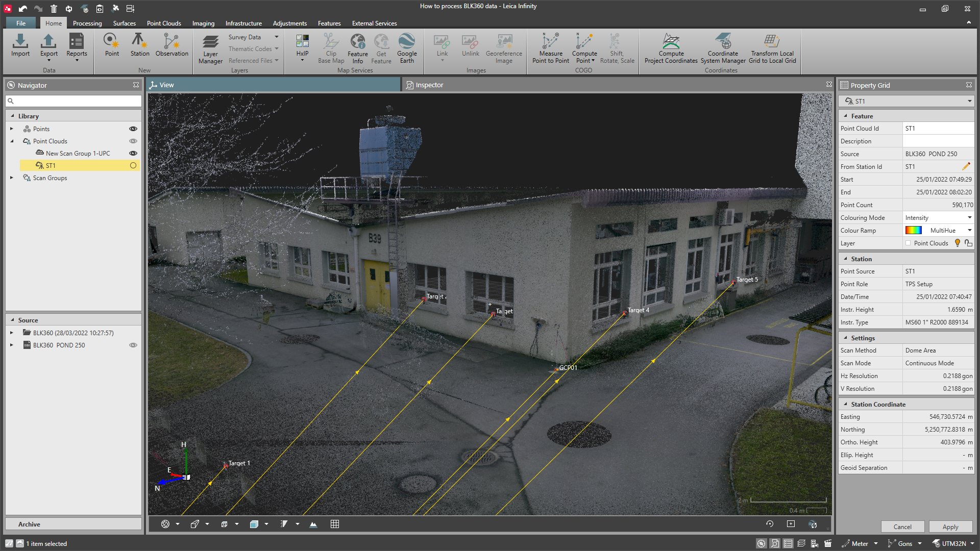Hide the Points library visibility

click(x=133, y=129)
